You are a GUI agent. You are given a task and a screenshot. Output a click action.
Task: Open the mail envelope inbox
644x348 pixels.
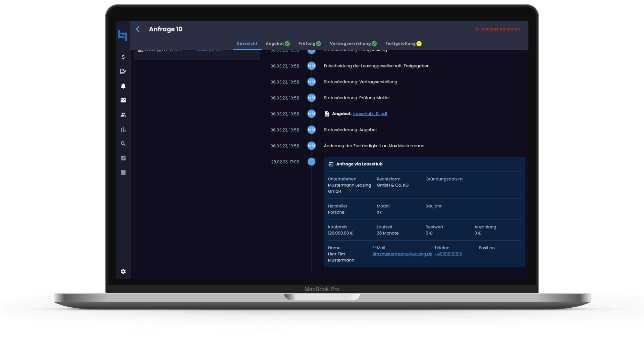pyautogui.click(x=123, y=100)
